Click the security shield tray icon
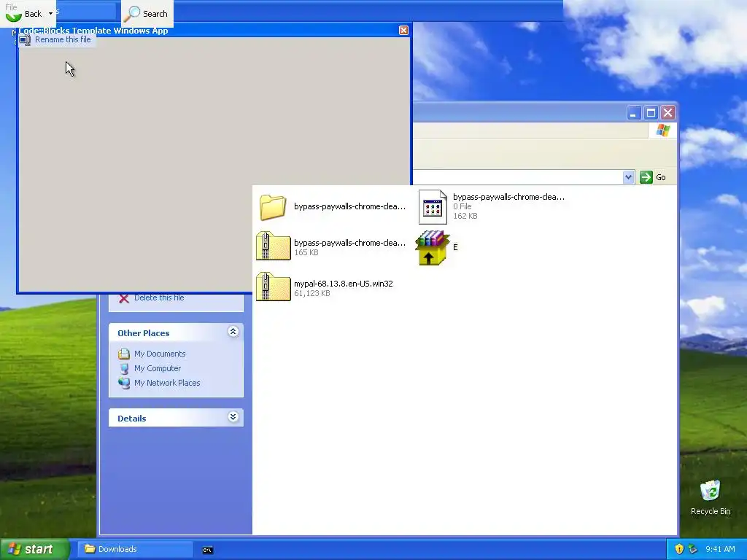Image resolution: width=747 pixels, height=560 pixels. click(x=679, y=549)
